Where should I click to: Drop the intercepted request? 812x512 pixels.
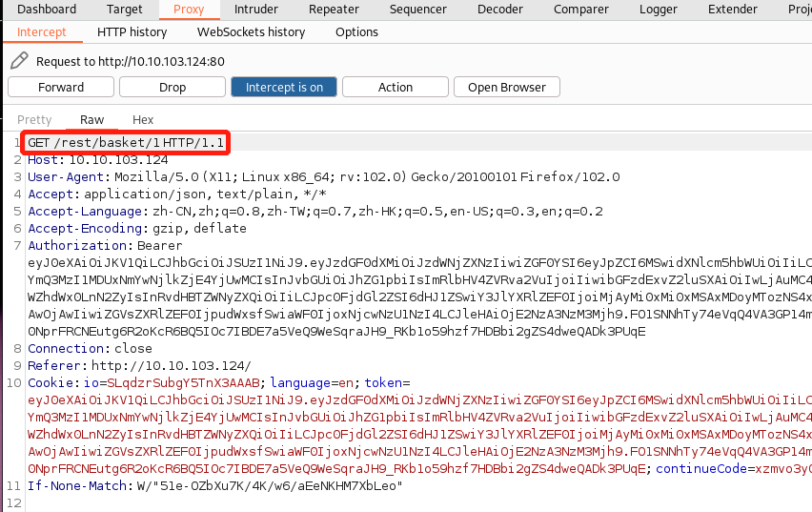click(173, 87)
